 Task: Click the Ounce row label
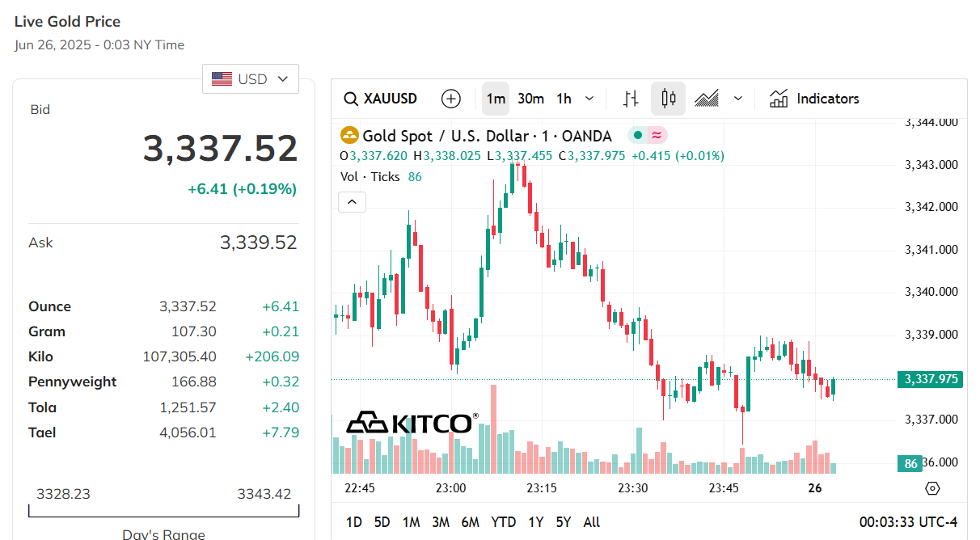50,306
